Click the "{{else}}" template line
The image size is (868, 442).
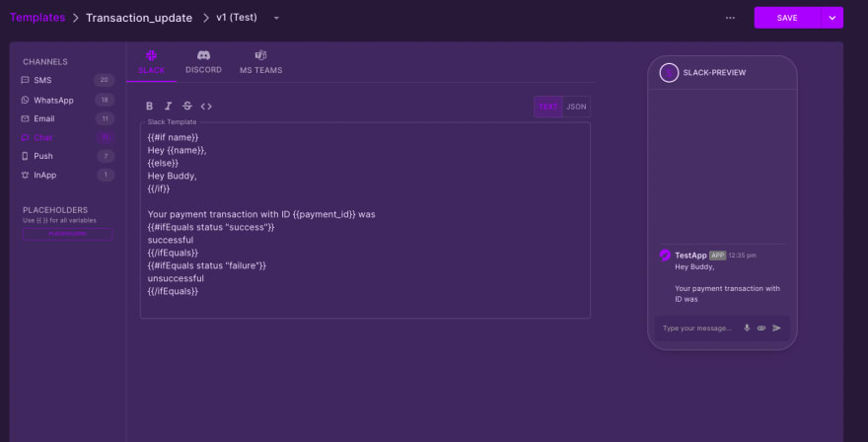click(x=163, y=163)
